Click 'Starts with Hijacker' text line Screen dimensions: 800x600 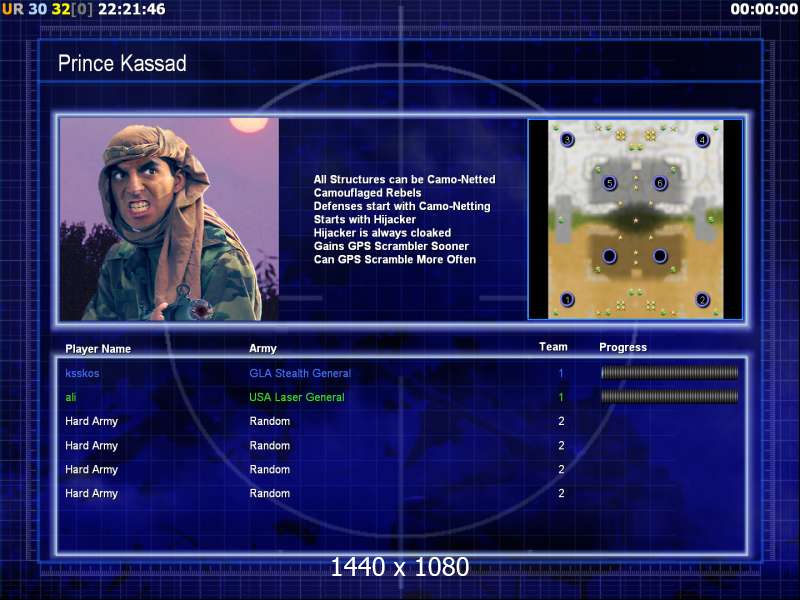pyautogui.click(x=365, y=219)
